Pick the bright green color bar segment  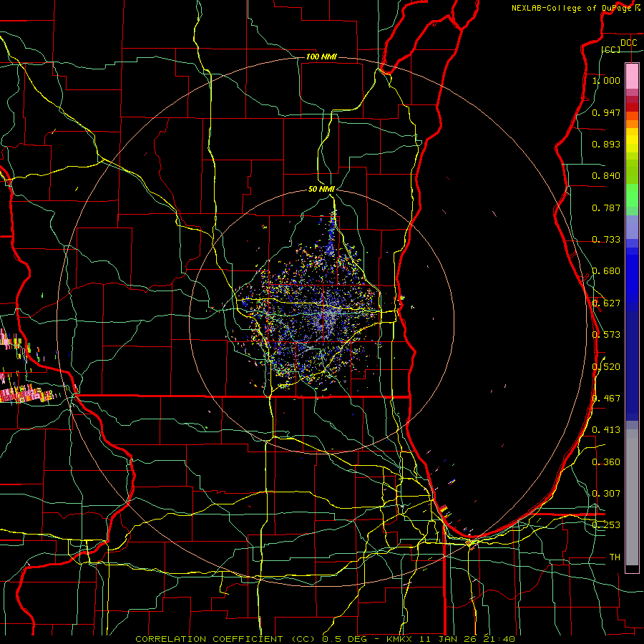click(x=632, y=195)
